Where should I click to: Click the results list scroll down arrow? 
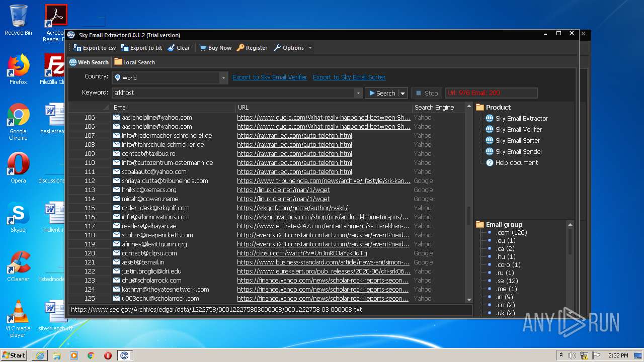click(469, 300)
